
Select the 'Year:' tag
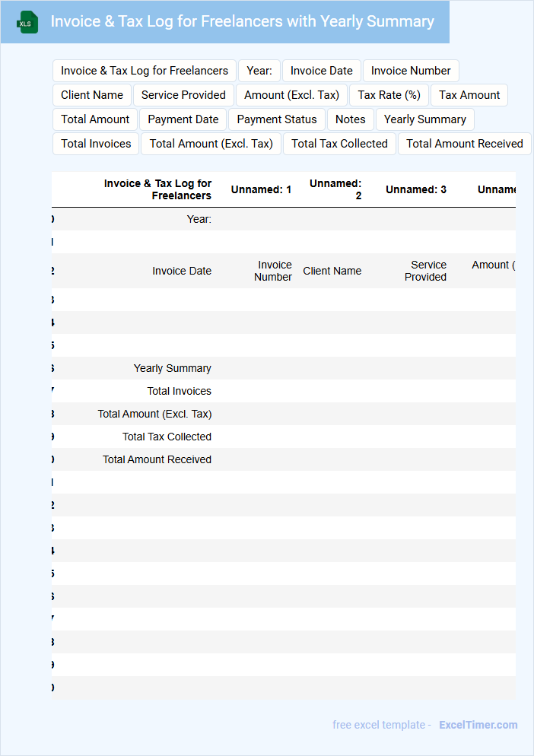click(x=259, y=71)
